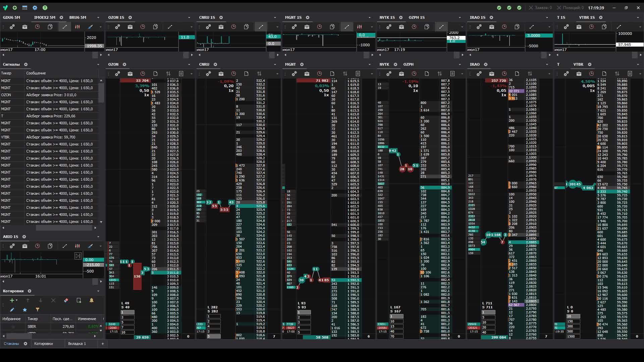Click the briefcase icon in IMOEX2 5M chart toolbar
Screen dimensions: 644x362
[x=25, y=27]
